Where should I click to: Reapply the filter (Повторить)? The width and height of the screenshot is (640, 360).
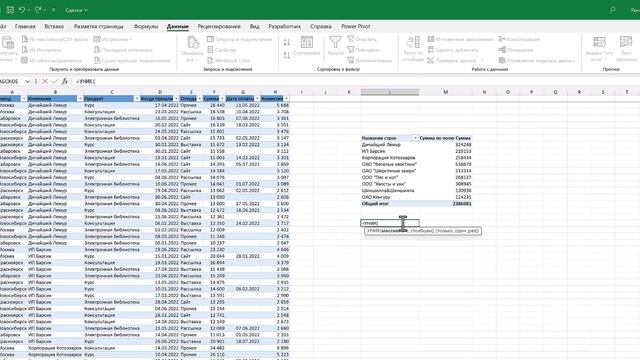(364, 50)
